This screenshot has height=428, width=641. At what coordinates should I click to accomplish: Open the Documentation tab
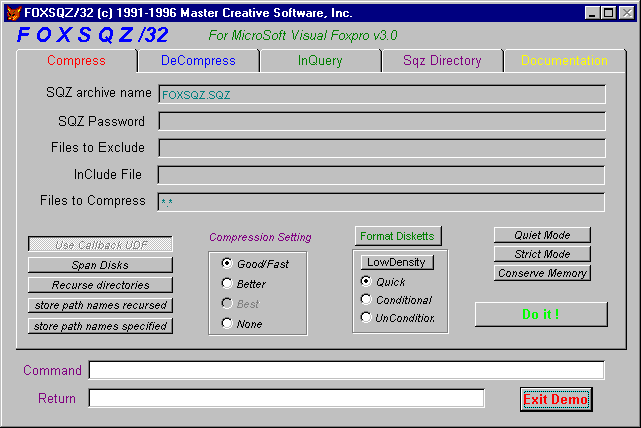pyautogui.click(x=564, y=61)
